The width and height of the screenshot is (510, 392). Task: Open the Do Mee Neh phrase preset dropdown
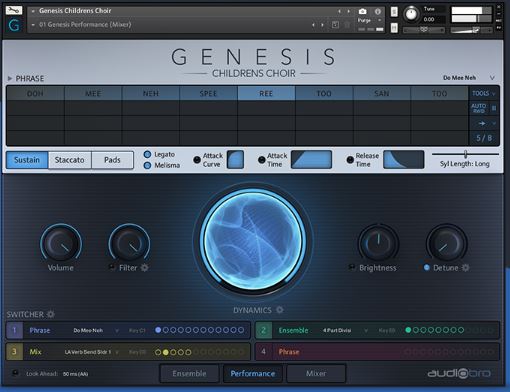tap(492, 78)
